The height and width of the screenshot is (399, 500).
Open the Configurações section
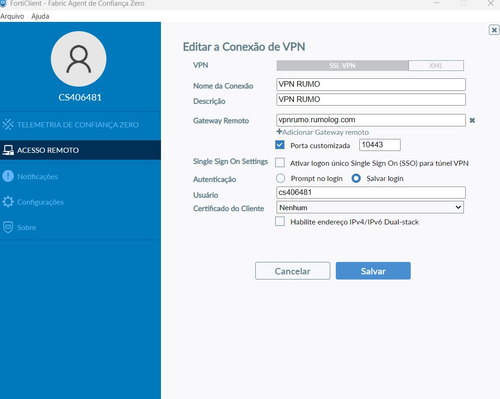(x=80, y=202)
